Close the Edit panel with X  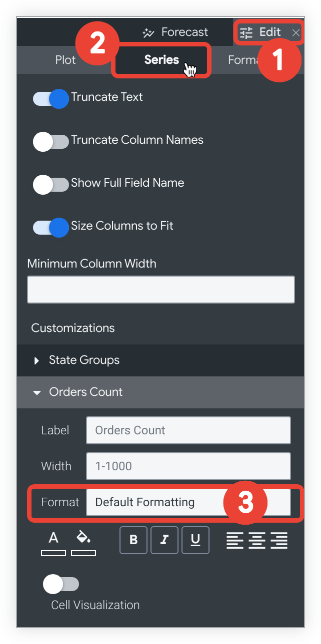coord(296,33)
